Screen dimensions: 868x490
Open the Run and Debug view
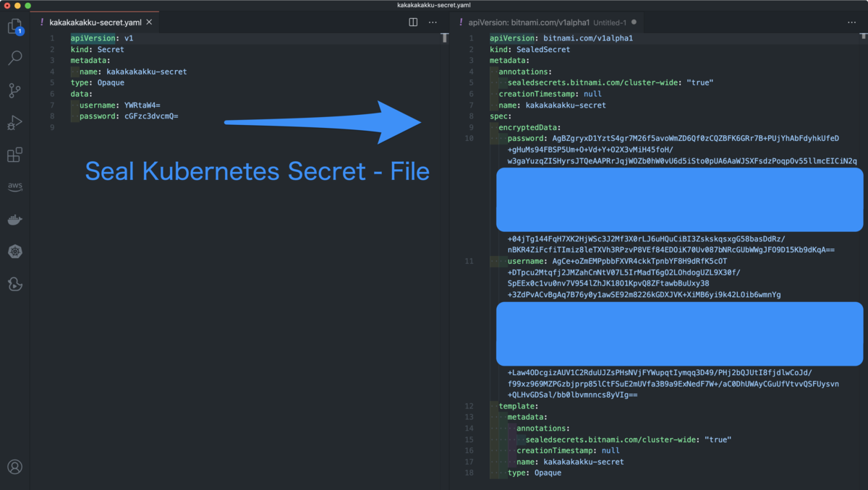tap(14, 123)
